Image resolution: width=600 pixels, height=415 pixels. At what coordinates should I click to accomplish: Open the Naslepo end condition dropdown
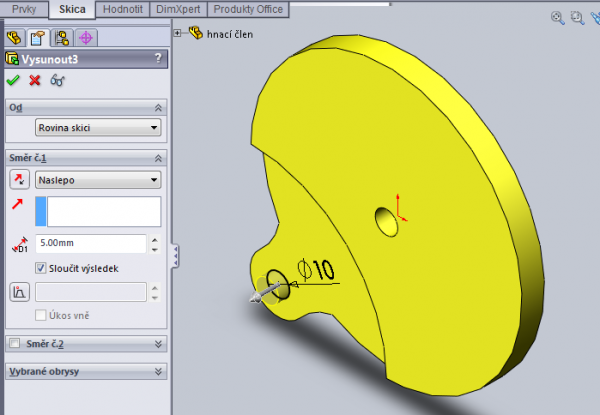(x=97, y=180)
